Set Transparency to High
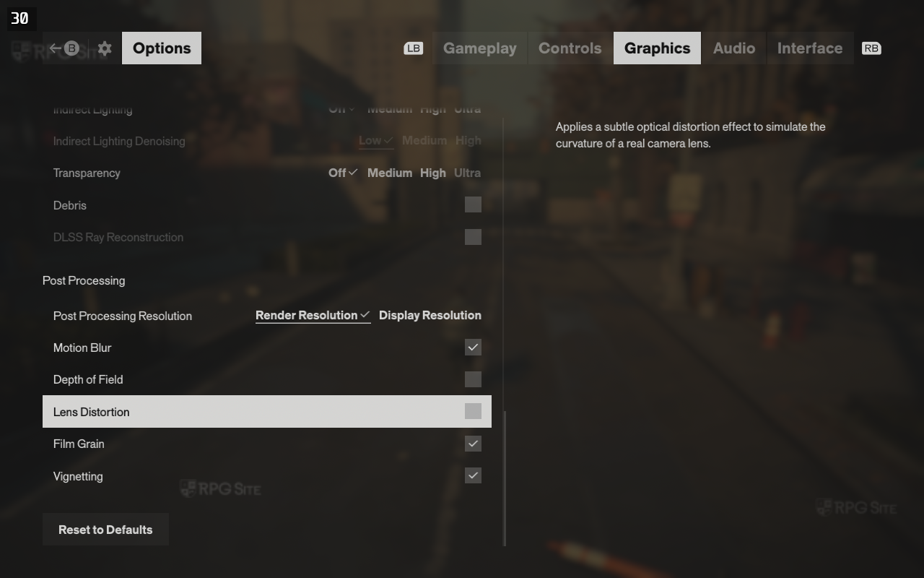Screen dimensions: 924x578 pyautogui.click(x=433, y=173)
